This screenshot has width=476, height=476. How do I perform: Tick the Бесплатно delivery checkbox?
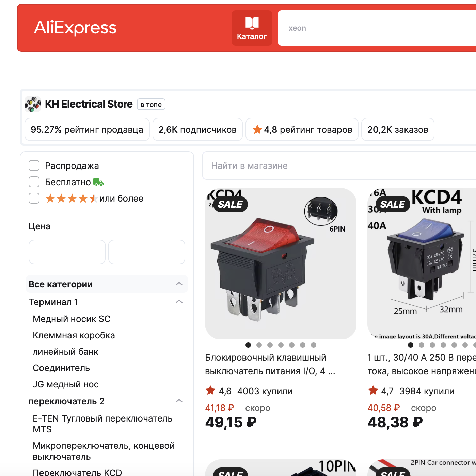tap(34, 182)
